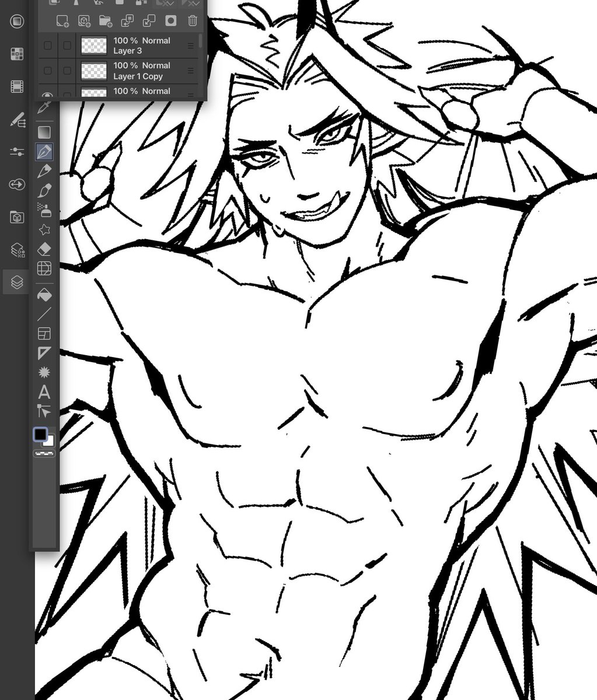597x700 pixels.
Task: Select the Frame border panel tool
Action: 44,334
